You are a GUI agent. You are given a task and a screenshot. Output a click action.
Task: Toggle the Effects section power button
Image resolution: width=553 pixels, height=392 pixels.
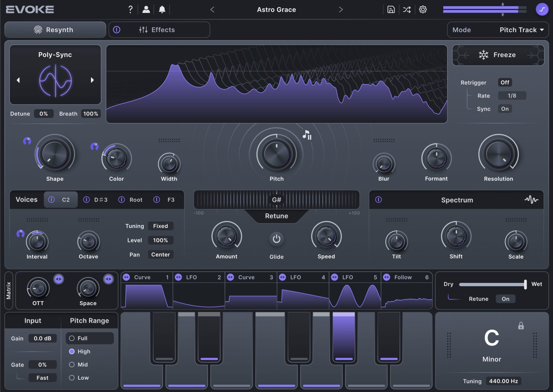point(117,29)
